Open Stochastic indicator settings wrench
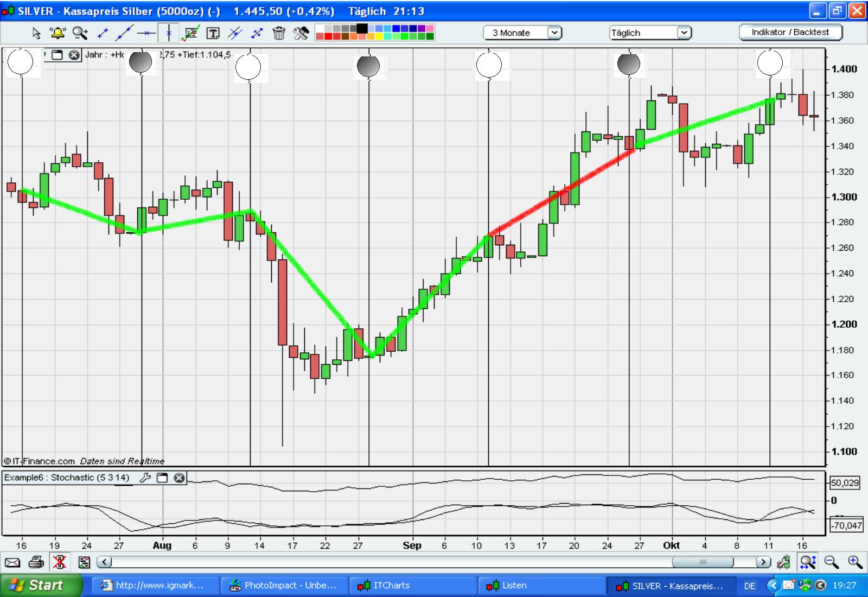Viewport: 868px width, 597px height. coord(145,478)
